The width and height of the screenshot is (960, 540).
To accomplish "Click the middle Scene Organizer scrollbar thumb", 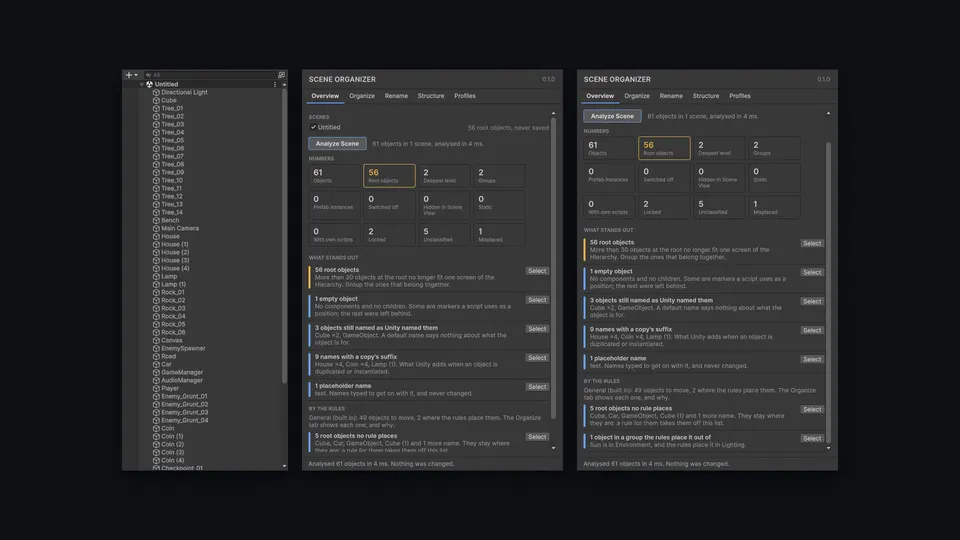I will [553, 268].
